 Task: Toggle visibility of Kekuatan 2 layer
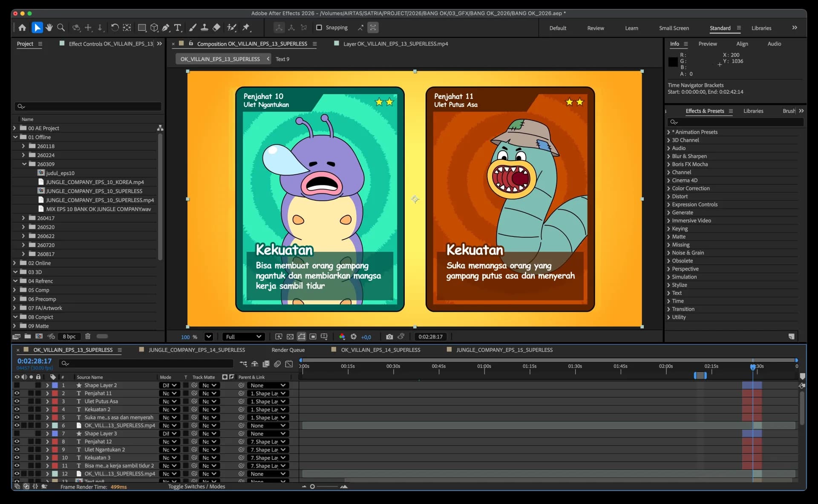pyautogui.click(x=17, y=409)
